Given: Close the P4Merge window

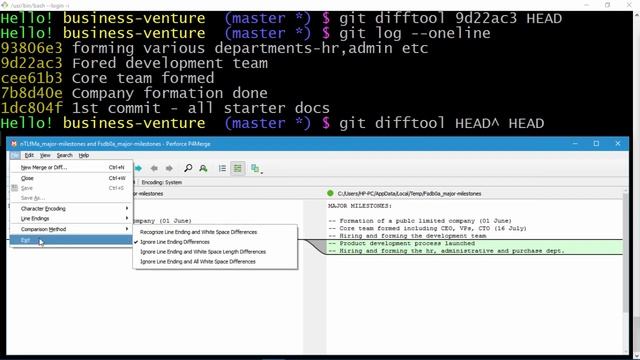Looking at the screenshot, I should click(x=618, y=144).
